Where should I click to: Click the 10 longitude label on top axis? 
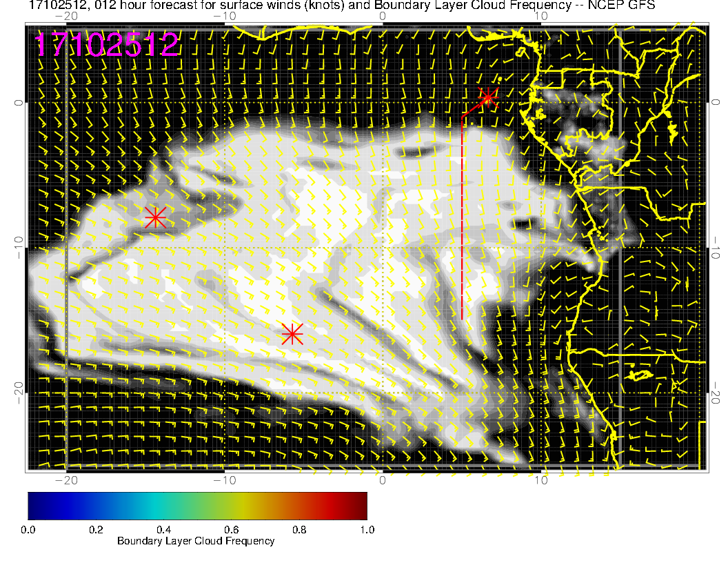tap(541, 17)
